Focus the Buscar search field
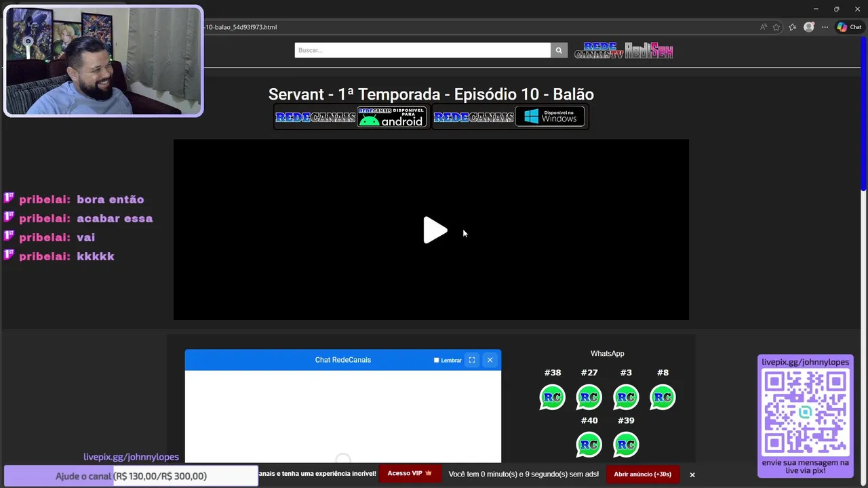Viewport: 868px width, 488px height. pos(422,50)
